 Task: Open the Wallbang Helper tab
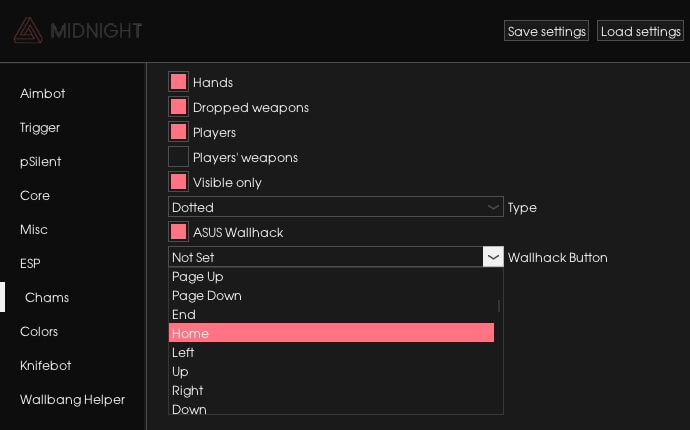[x=72, y=399]
